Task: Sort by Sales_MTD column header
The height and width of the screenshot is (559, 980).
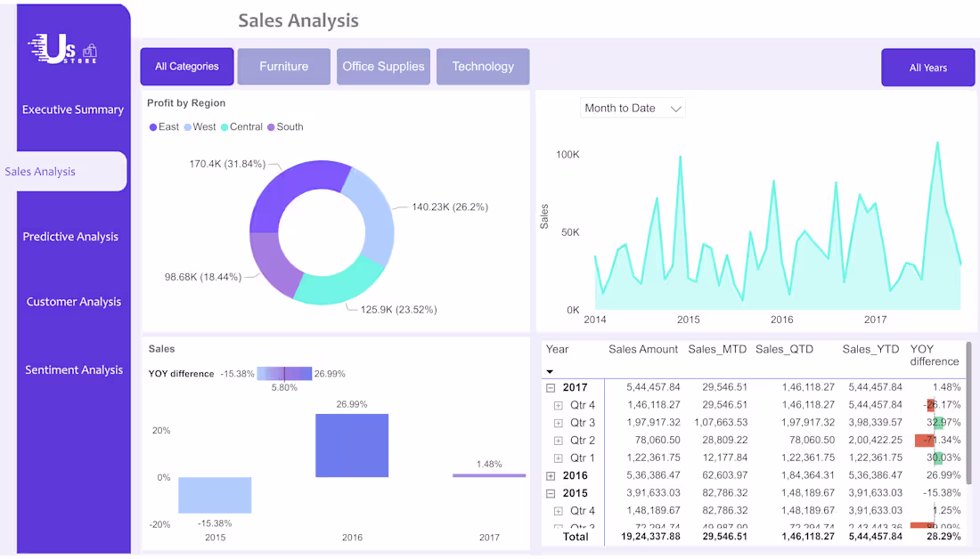Action: [717, 349]
